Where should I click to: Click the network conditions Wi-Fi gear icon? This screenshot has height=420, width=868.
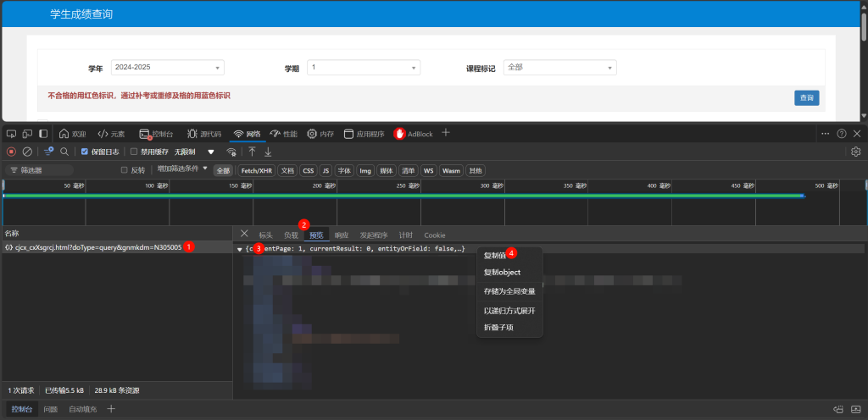[231, 152]
